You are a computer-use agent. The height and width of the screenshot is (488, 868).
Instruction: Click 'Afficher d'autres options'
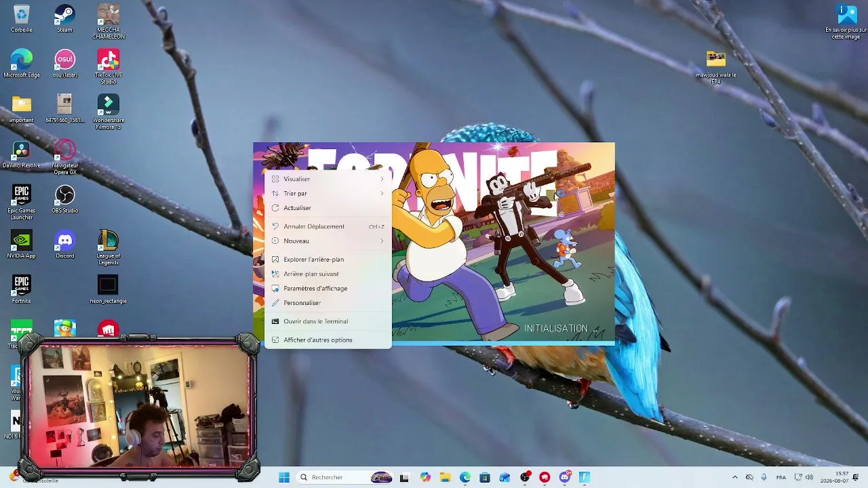(328, 340)
